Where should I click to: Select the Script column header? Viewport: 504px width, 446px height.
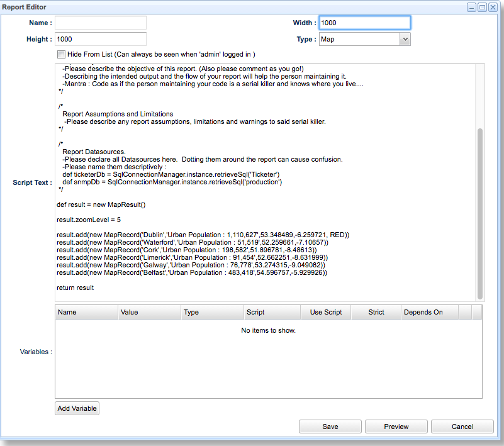point(272,312)
